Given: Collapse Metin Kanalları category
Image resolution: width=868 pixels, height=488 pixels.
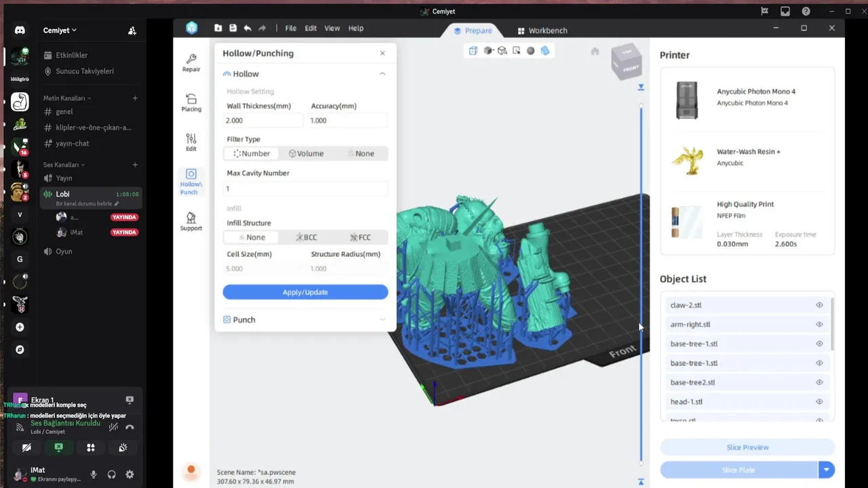Looking at the screenshot, I should [x=67, y=98].
